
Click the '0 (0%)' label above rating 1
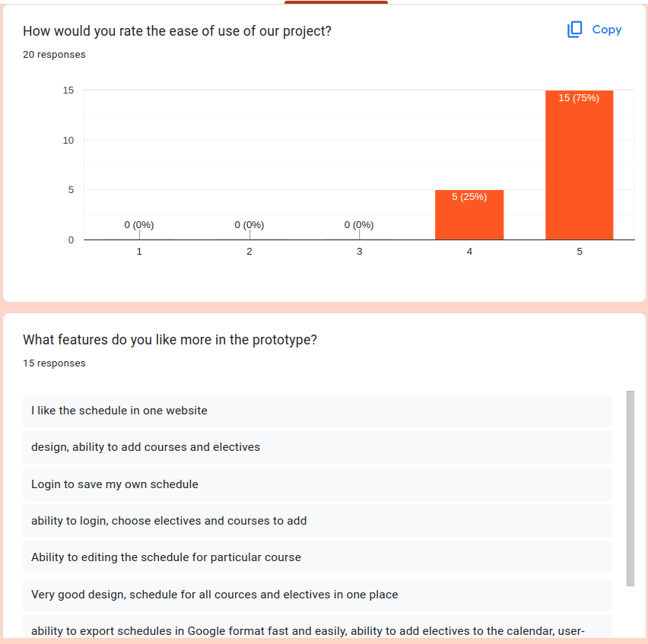pyautogui.click(x=139, y=225)
